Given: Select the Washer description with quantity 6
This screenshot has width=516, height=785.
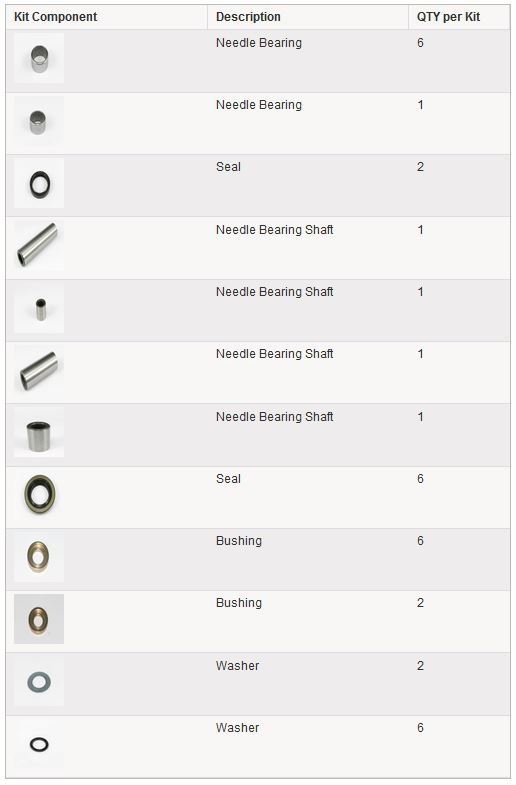Looking at the screenshot, I should click(x=237, y=727).
